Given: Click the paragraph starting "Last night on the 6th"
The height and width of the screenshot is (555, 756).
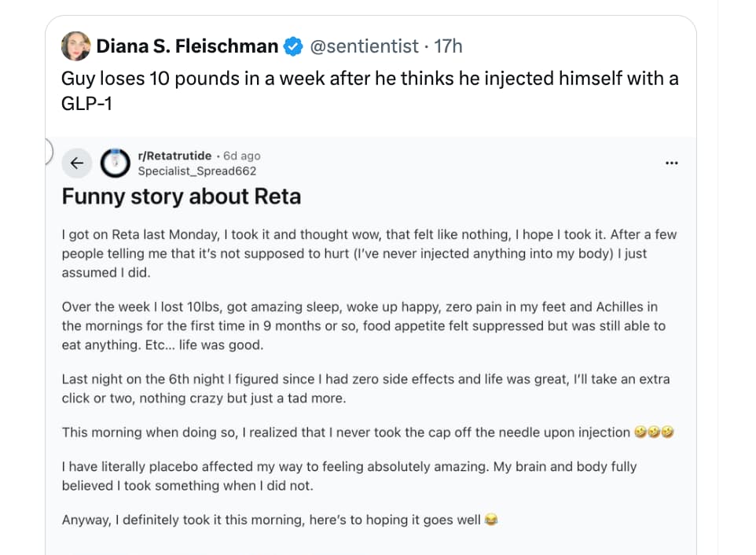Looking at the screenshot, I should pyautogui.click(x=365, y=388).
